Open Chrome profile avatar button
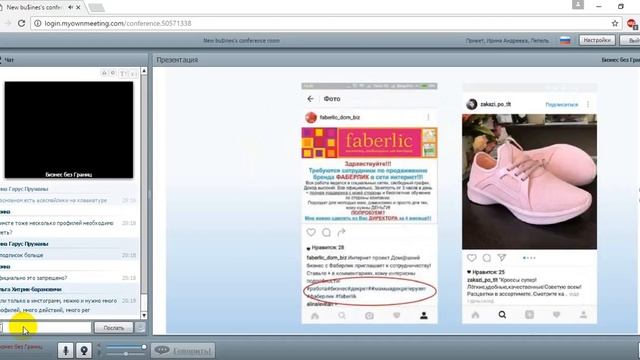The image size is (640, 360). (578, 5)
